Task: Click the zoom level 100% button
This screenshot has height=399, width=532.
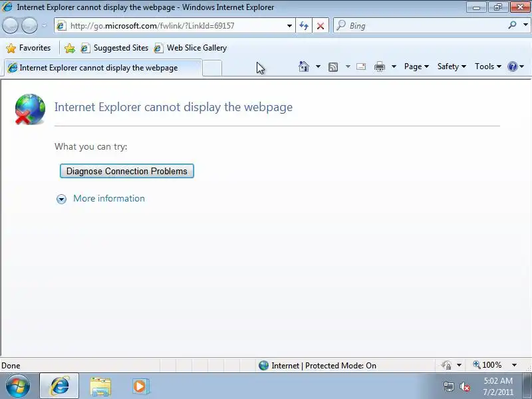Action: click(x=487, y=365)
